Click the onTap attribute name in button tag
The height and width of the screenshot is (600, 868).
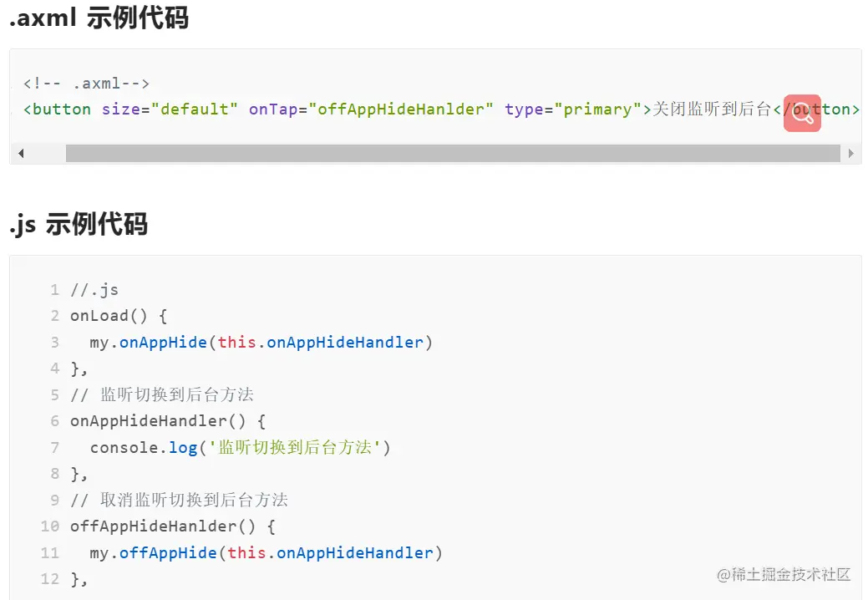click(x=273, y=109)
